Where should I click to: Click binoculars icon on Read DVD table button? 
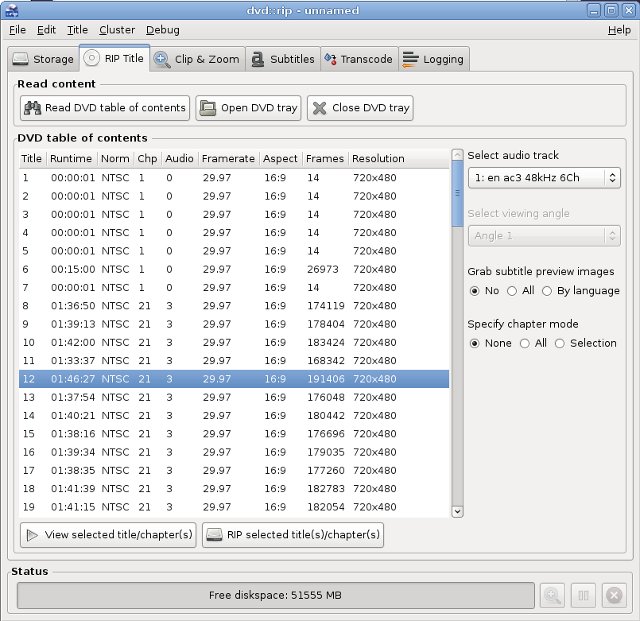[x=33, y=108]
